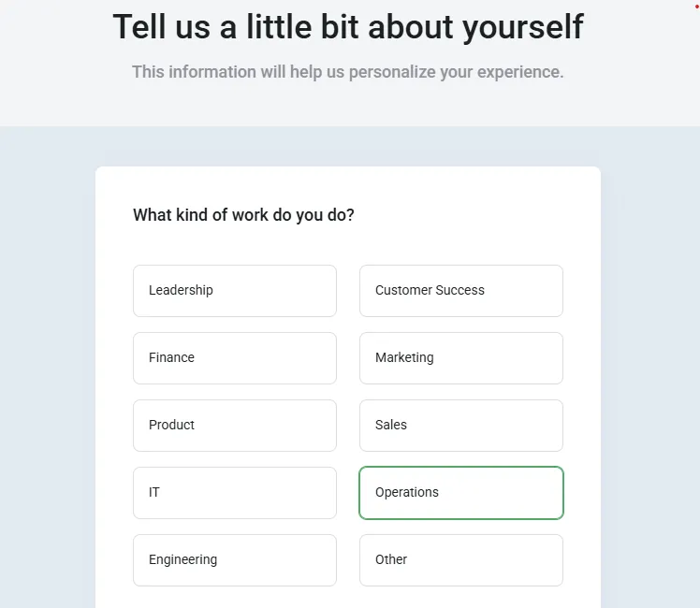Choose Customer Success as your work type
The width and height of the screenshot is (700, 608).
pyautogui.click(x=460, y=291)
